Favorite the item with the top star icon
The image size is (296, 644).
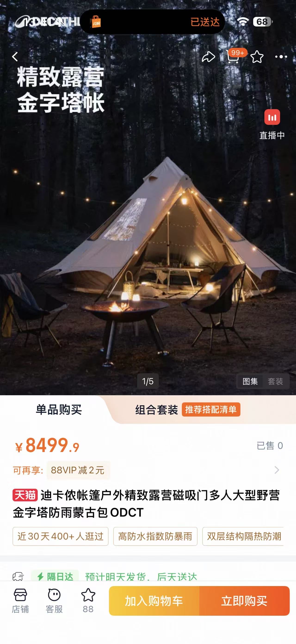257,57
